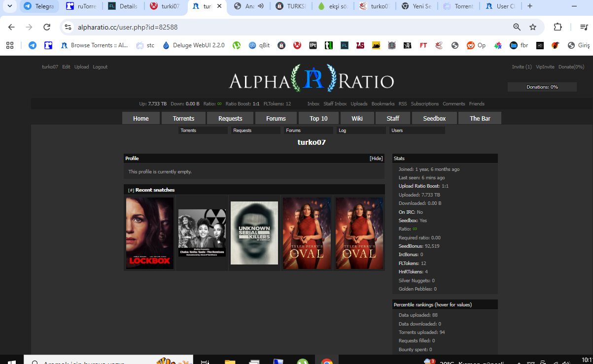
Task: Open the Bookmarks link
Action: [x=383, y=104]
